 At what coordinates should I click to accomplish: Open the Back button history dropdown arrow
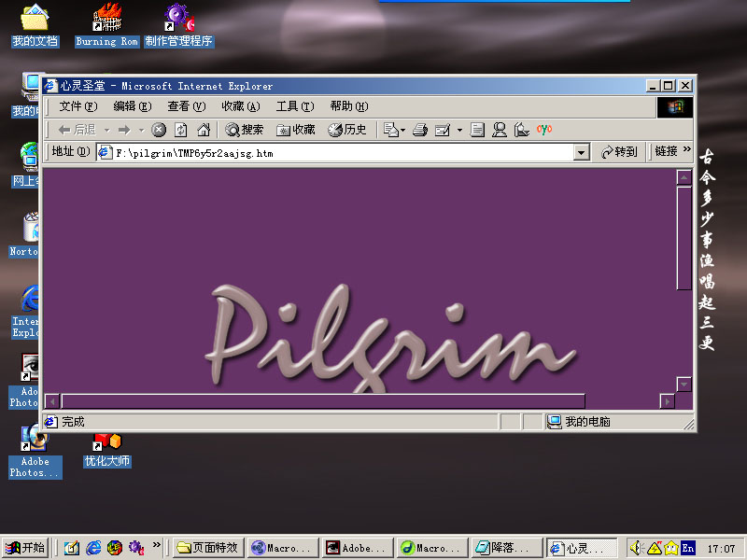pyautogui.click(x=107, y=130)
